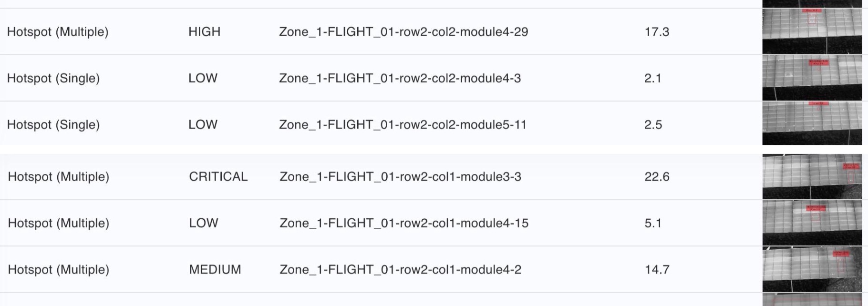Select Zone_1-FLIGHT_01-row2-col2-module4-29 identifier
The image size is (868, 306).
pyautogui.click(x=403, y=32)
